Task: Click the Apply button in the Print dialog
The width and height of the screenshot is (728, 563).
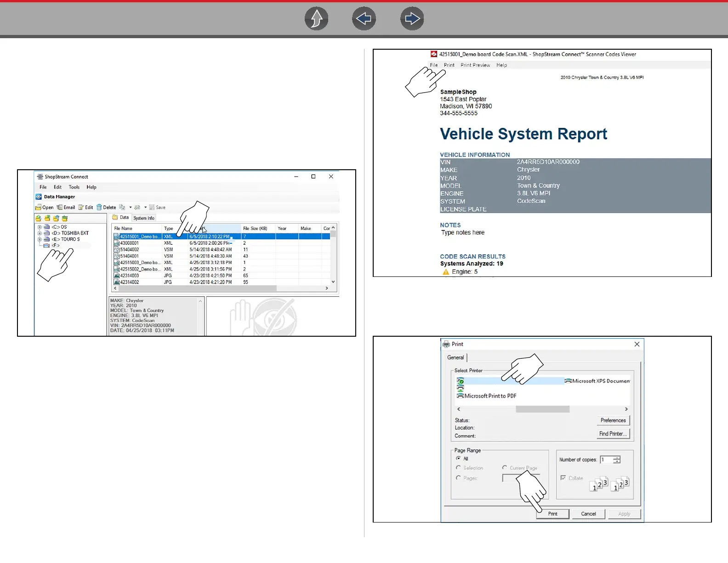Action: point(624,514)
